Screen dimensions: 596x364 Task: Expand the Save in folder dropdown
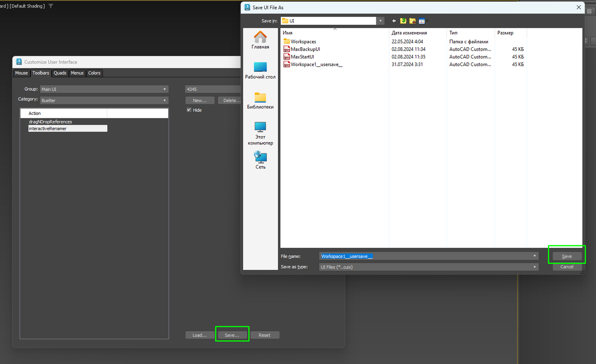380,20
